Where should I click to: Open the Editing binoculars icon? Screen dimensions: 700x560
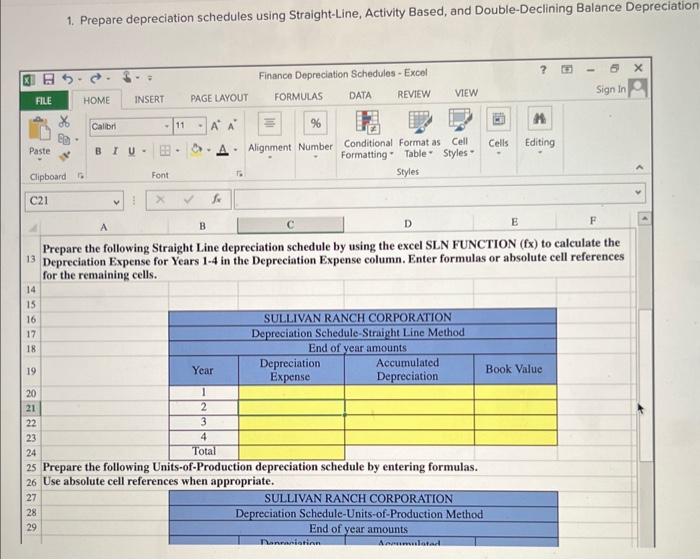(x=539, y=118)
